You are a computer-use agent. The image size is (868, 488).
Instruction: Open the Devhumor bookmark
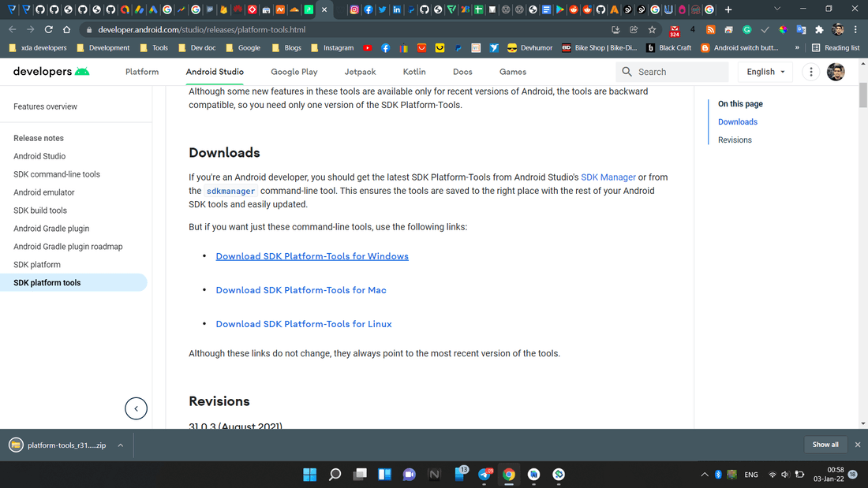pos(529,48)
